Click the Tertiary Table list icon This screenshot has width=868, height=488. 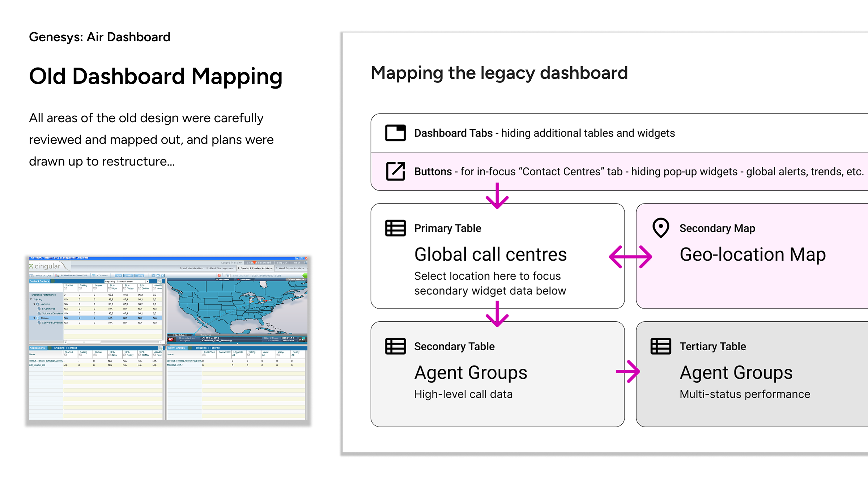(x=660, y=346)
